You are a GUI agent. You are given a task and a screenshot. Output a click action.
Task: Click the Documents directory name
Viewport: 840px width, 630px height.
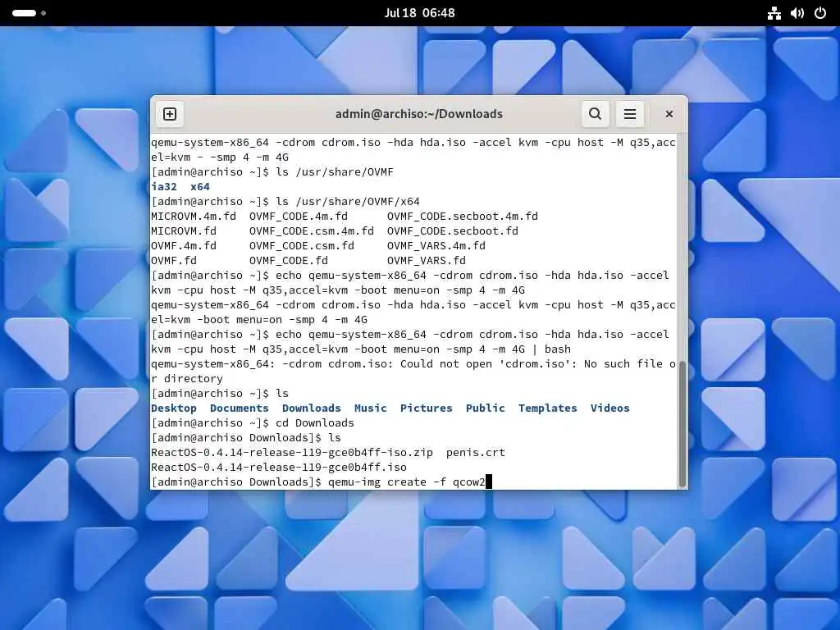pos(239,409)
